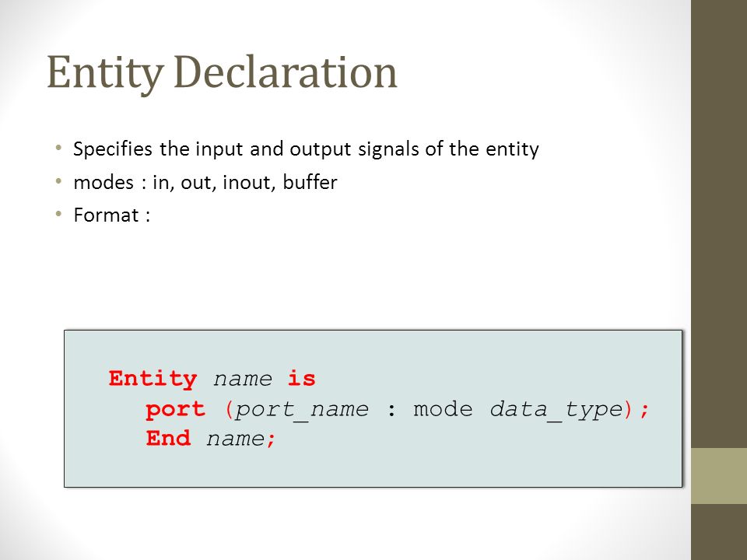747x560 pixels.
Task: Click the word 'mode' in code line
Action: point(443,409)
